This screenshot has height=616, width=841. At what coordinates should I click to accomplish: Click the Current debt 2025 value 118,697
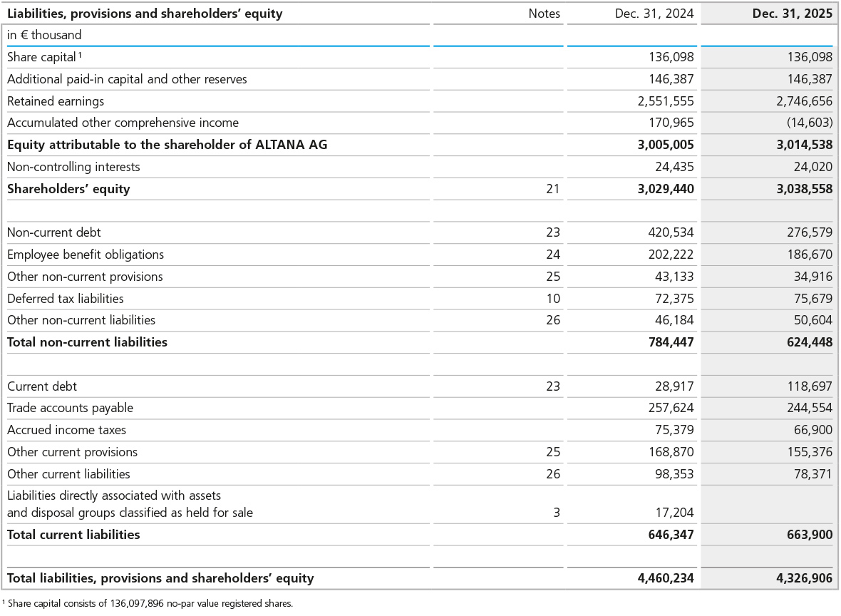(x=806, y=386)
